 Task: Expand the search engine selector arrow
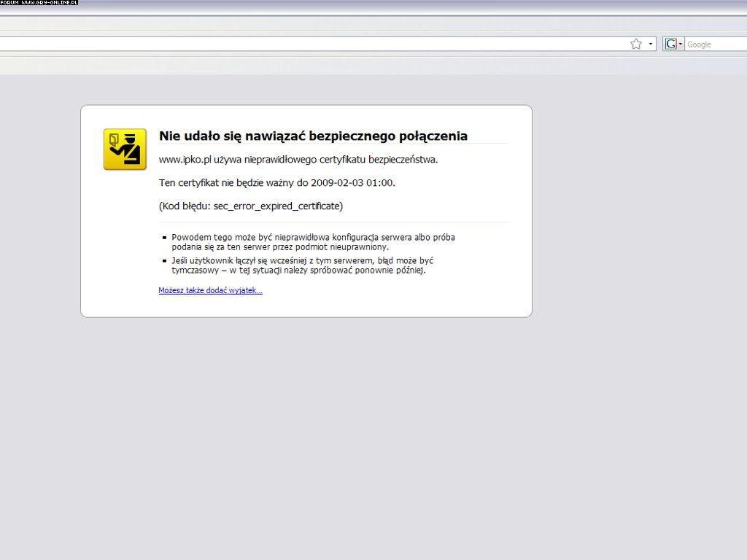(681, 44)
